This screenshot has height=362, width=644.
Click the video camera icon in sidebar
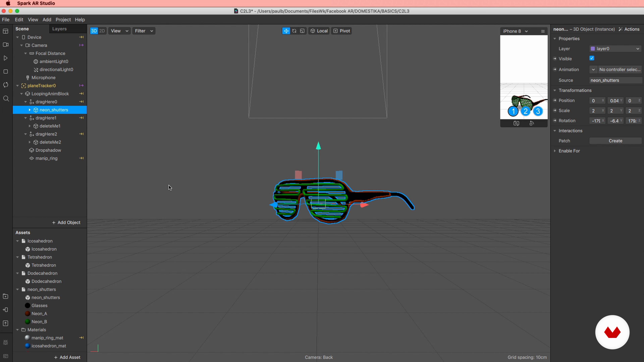point(6,44)
